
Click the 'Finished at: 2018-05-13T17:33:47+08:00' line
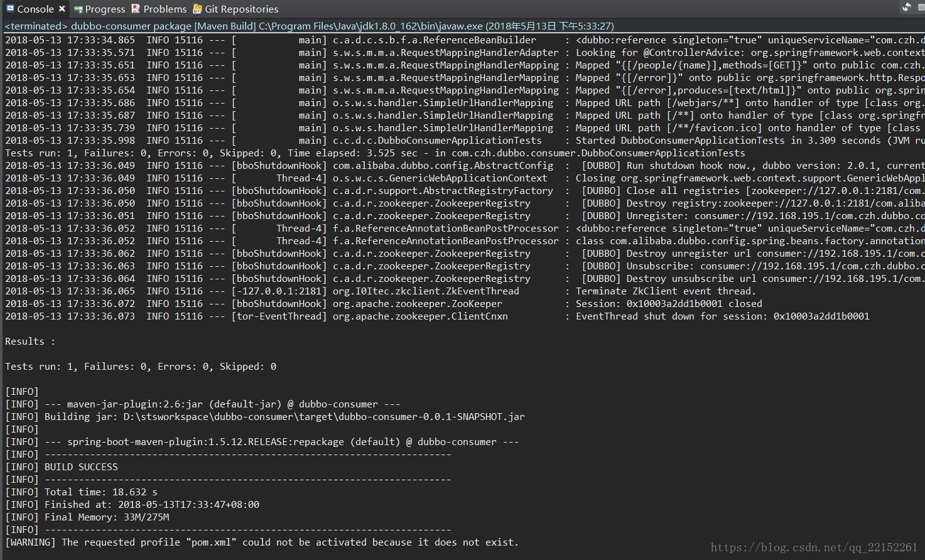click(x=133, y=505)
